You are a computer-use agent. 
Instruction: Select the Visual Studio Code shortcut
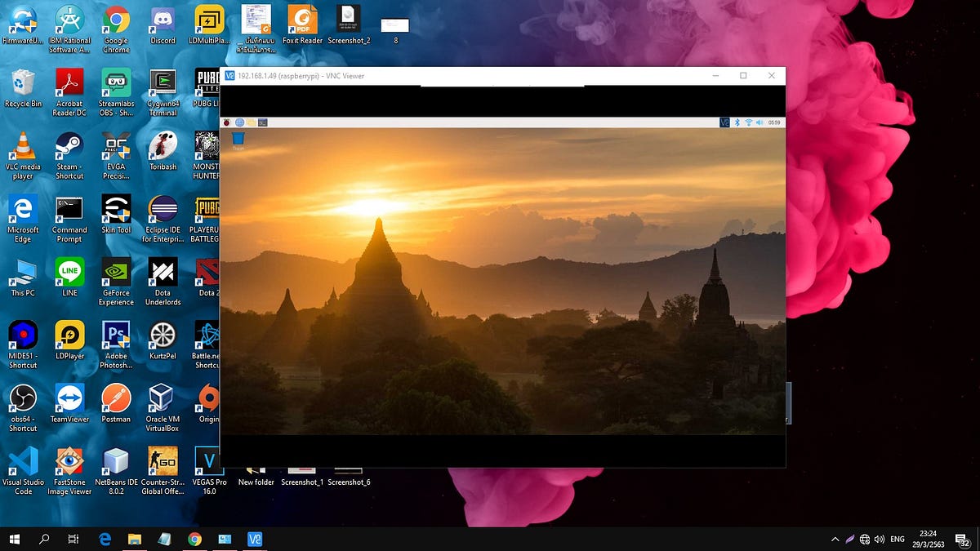tap(23, 471)
